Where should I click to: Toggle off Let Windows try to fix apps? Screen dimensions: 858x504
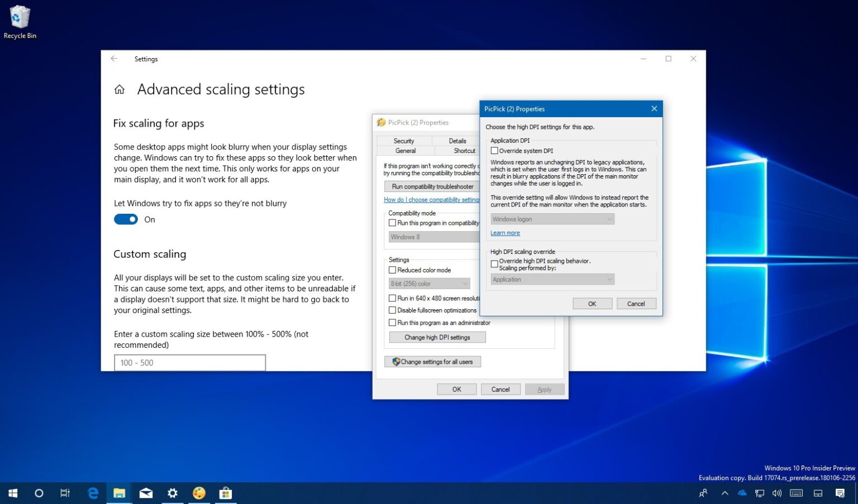126,219
